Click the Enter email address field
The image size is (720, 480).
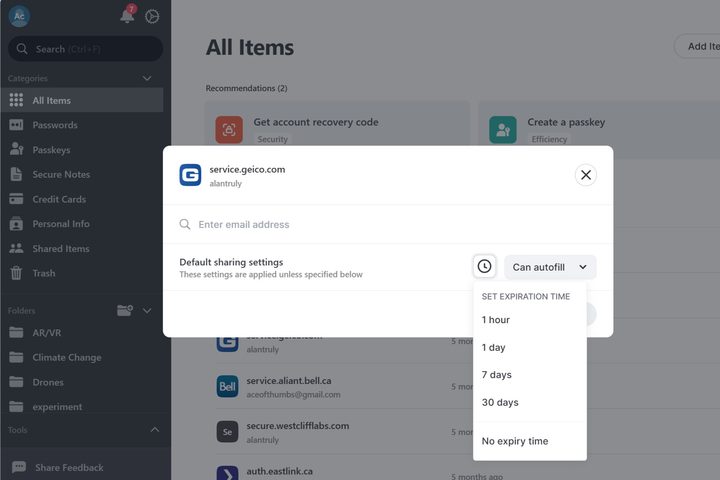(388, 224)
